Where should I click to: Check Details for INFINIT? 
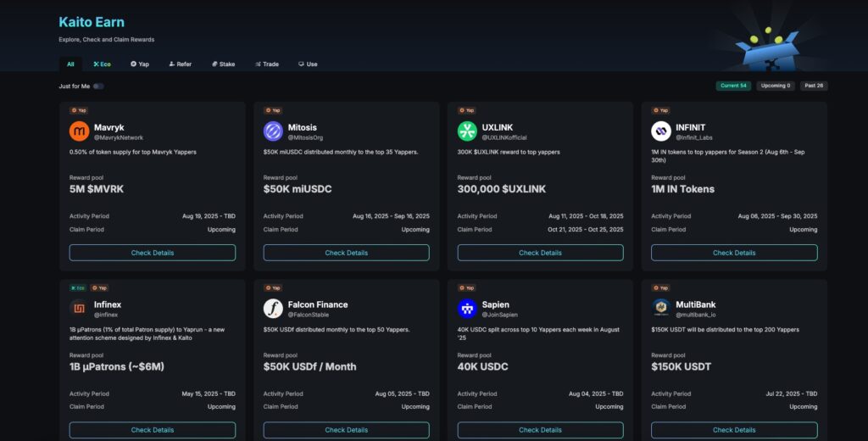[x=734, y=253]
